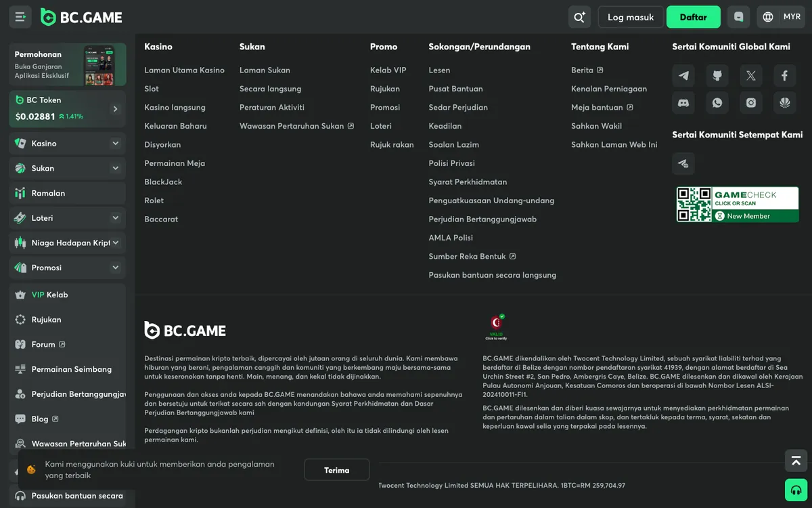Viewport: 812px width, 508px height.
Task: Click the VIP Kelab crown icon
Action: pyautogui.click(x=20, y=295)
